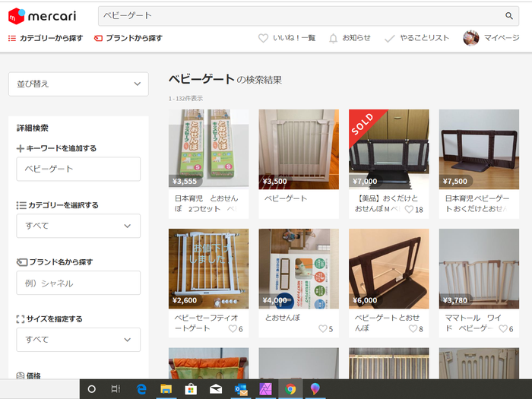This screenshot has height=399, width=532.
Task: Expand the サイズ すべて dropdown
Action: (78, 340)
